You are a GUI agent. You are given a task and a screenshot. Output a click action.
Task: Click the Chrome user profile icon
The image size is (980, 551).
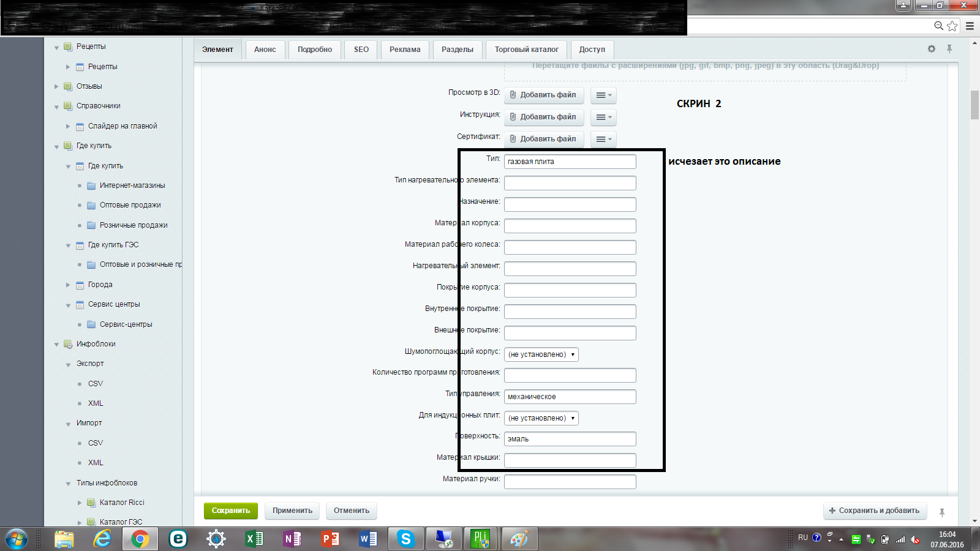(903, 6)
